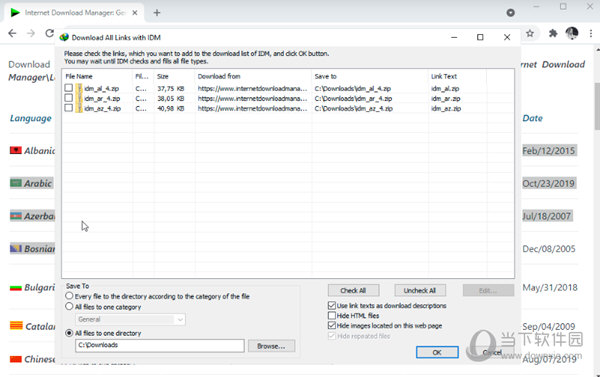600x377 pixels.
Task: Expand the General category dropdown
Action: pos(180,319)
